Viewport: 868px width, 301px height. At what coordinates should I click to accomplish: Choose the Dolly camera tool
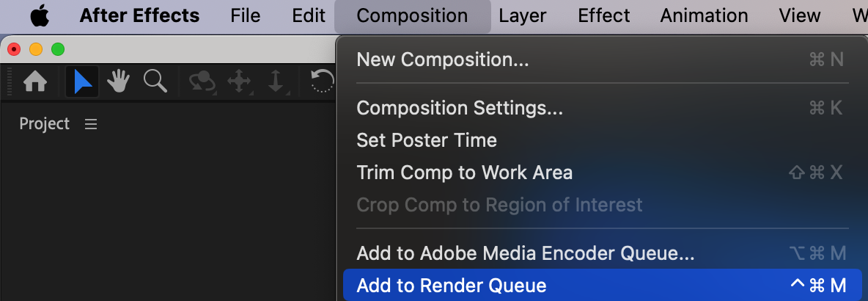tap(276, 81)
